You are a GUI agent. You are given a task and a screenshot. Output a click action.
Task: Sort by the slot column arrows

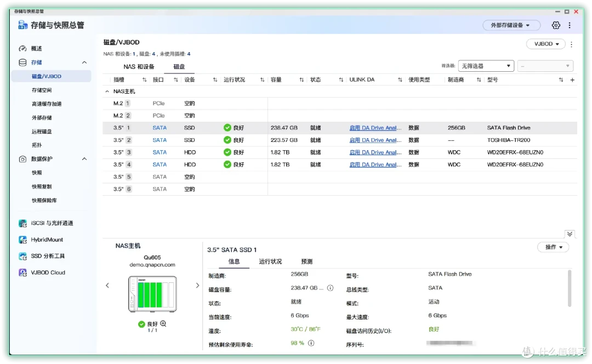coord(145,79)
